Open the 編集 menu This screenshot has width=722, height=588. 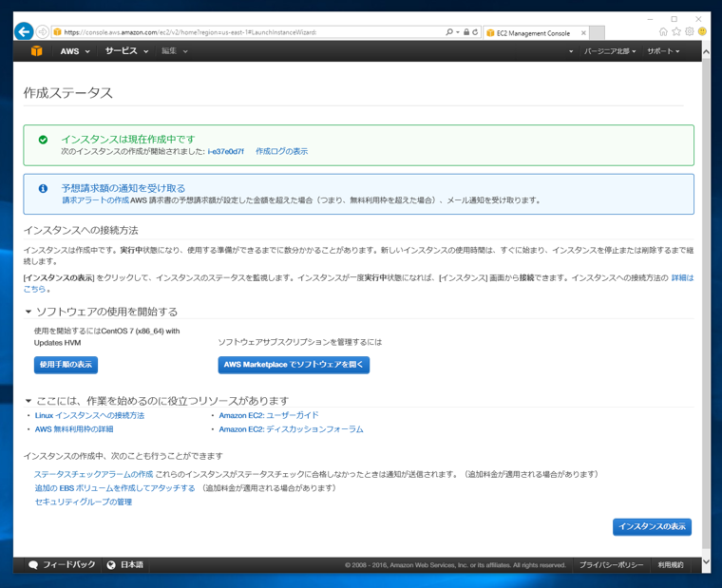click(x=174, y=51)
